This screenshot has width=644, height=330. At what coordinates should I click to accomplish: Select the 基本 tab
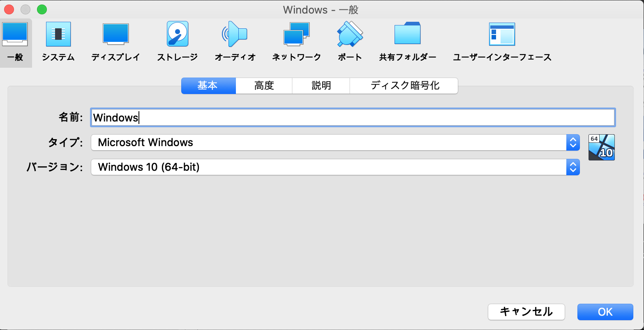click(x=208, y=86)
